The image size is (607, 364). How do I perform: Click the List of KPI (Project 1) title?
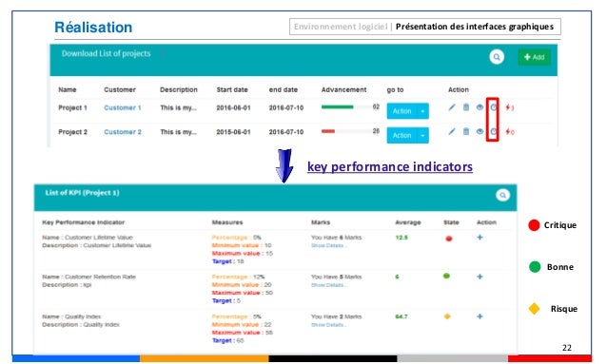[82, 193]
